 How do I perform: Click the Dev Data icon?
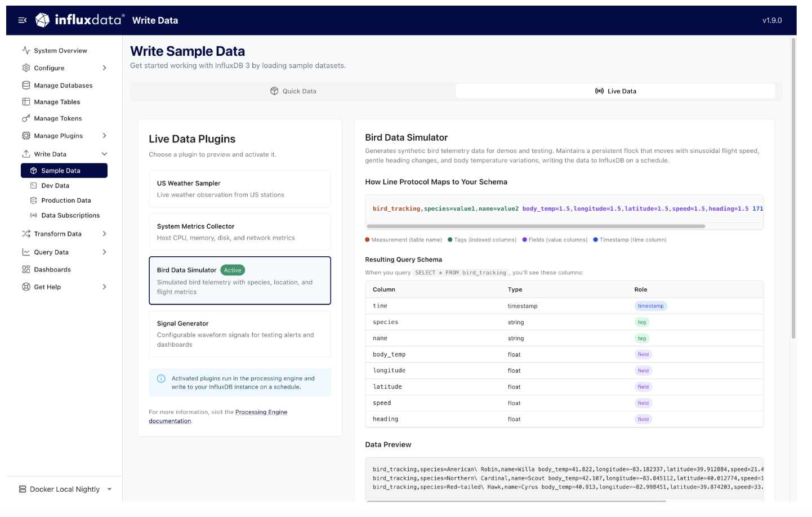34,185
